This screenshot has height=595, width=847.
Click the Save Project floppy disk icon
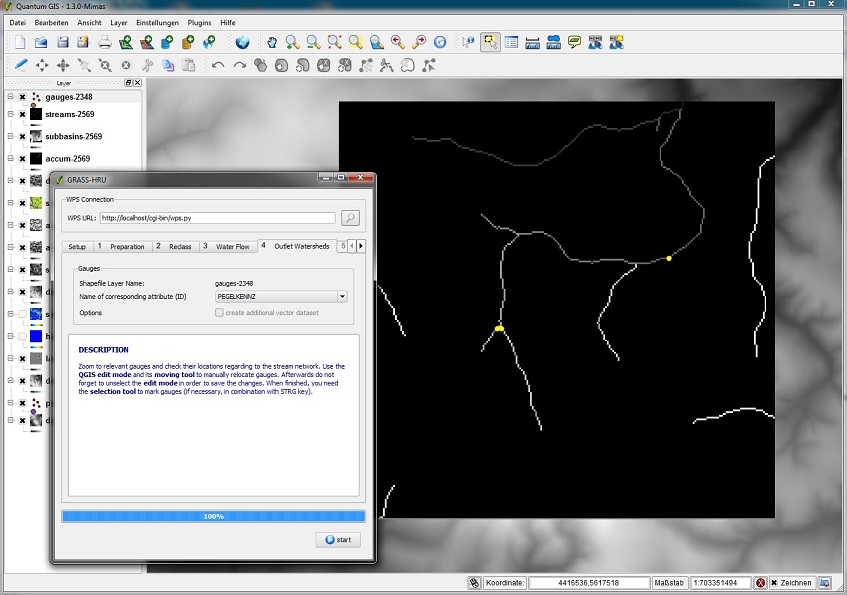[x=62, y=42]
